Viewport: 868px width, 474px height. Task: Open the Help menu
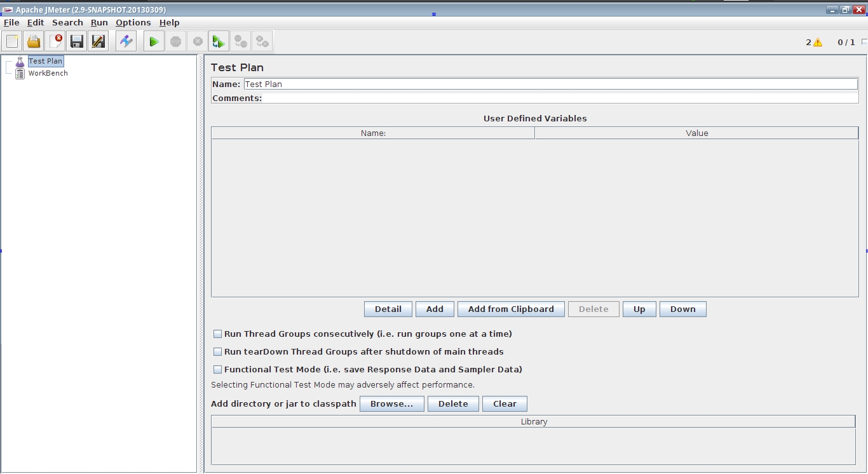pos(170,22)
